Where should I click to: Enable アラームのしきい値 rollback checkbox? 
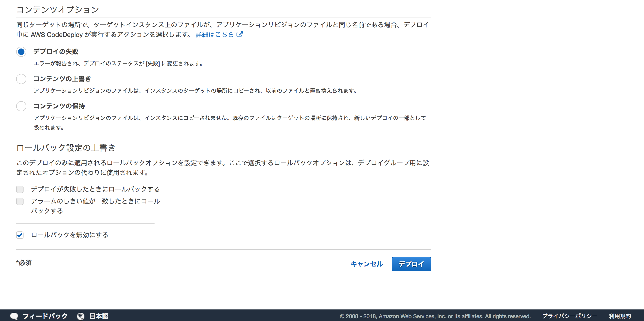(x=20, y=201)
